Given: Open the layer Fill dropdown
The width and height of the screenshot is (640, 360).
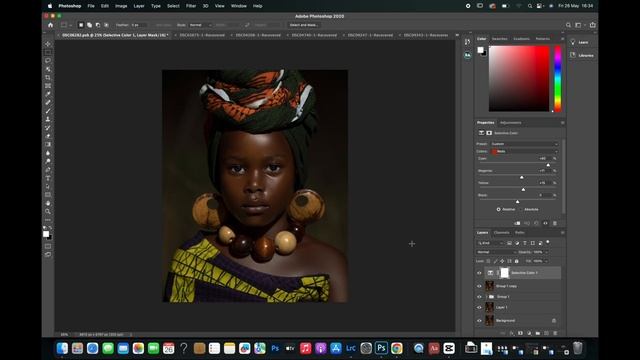Looking at the screenshot, I should (x=547, y=261).
